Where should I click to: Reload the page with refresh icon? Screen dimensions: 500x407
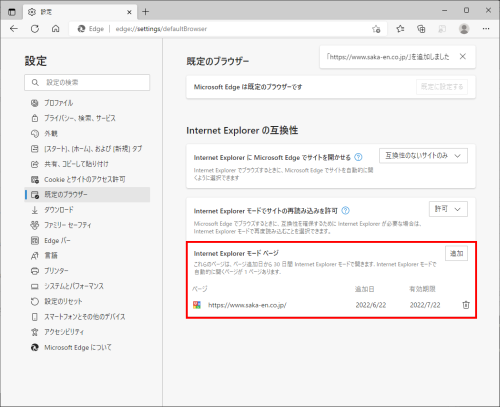point(35,29)
